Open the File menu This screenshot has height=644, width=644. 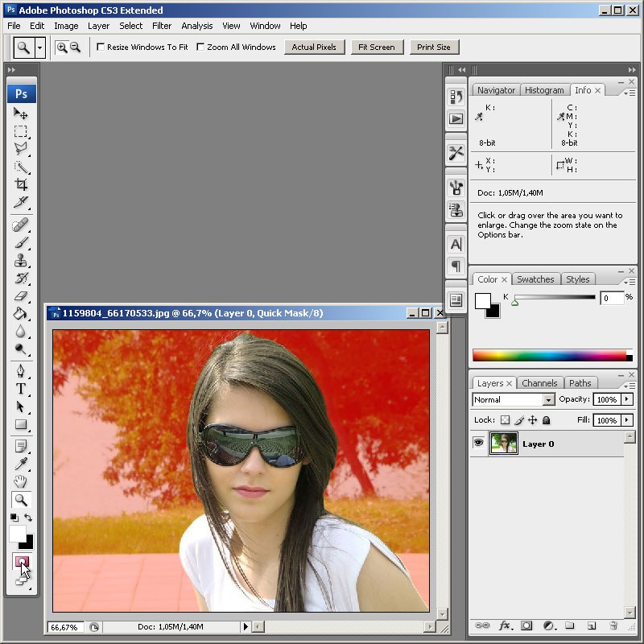[x=14, y=26]
